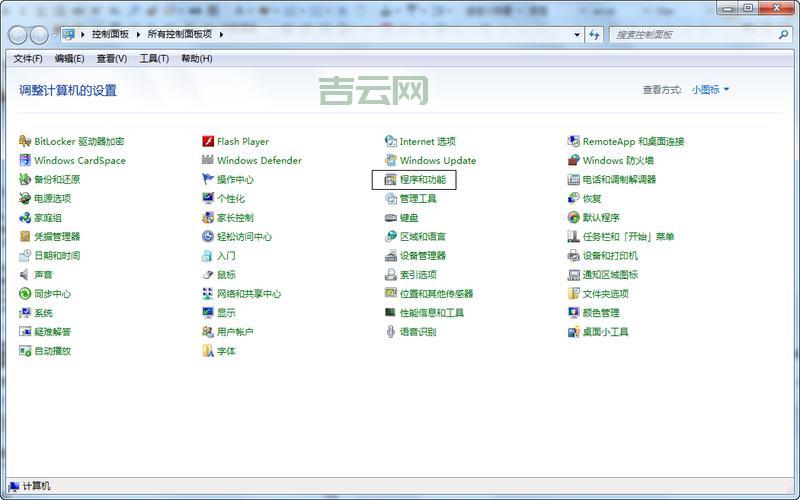
Task: Open the 日期和时间 icon
Action: tap(24, 256)
